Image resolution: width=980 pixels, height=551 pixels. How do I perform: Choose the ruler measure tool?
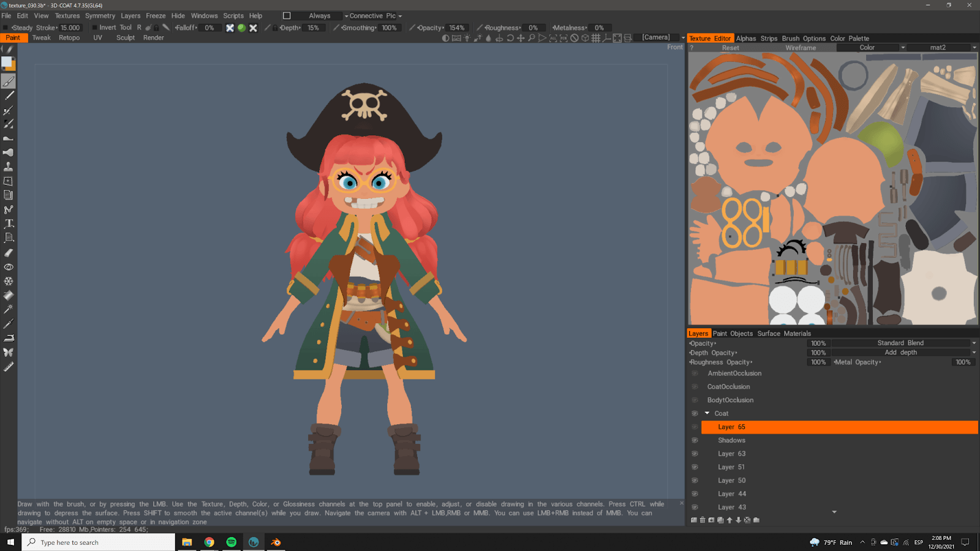click(x=9, y=366)
